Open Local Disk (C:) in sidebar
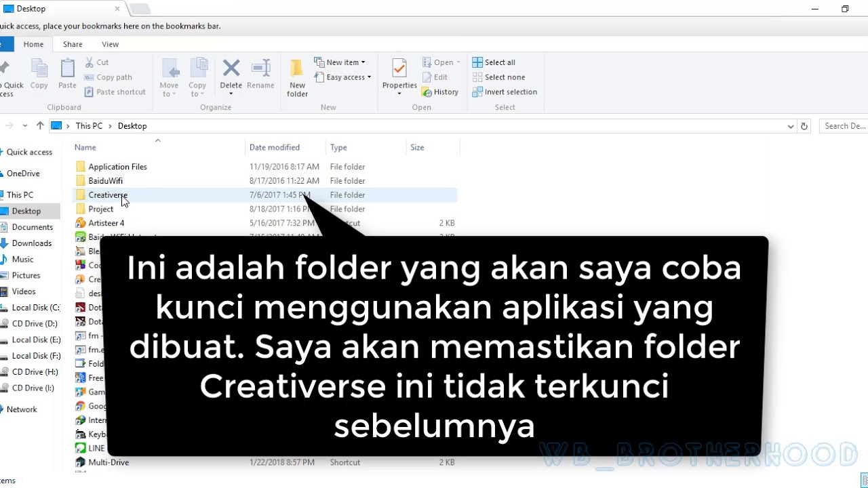The height and width of the screenshot is (488, 868). point(35,308)
